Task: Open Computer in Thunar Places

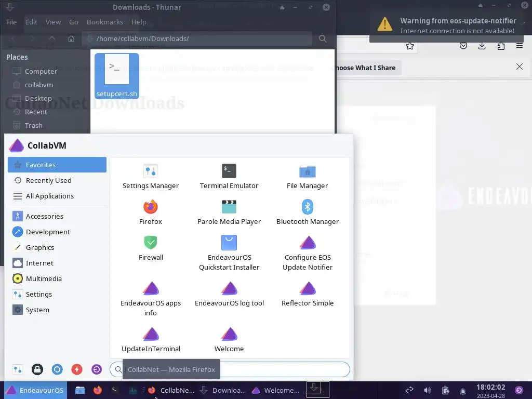Action: pos(41,71)
